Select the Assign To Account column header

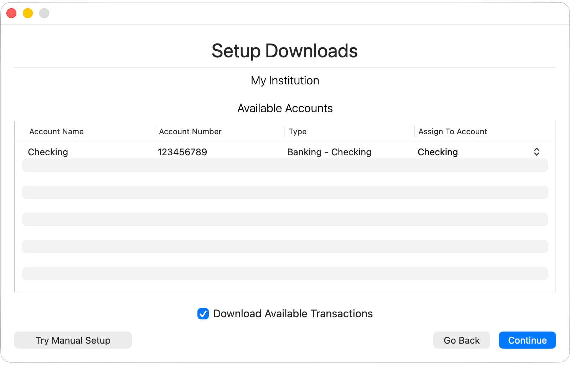pos(453,131)
